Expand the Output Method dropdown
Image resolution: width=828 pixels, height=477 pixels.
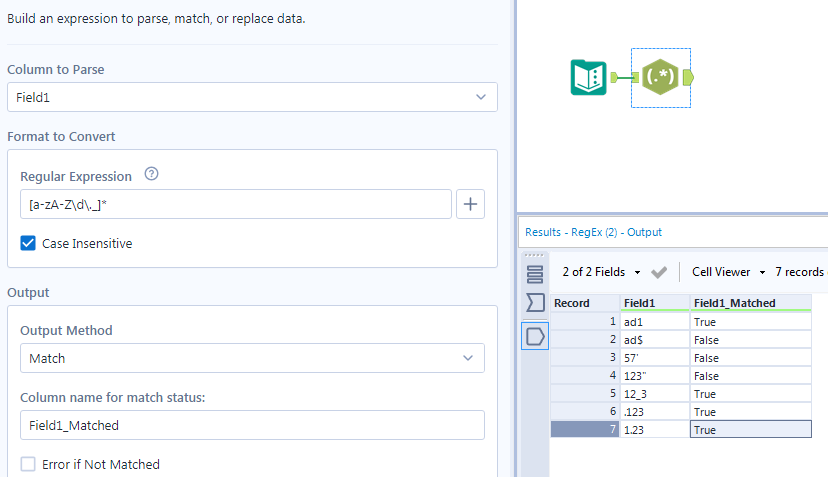point(252,358)
